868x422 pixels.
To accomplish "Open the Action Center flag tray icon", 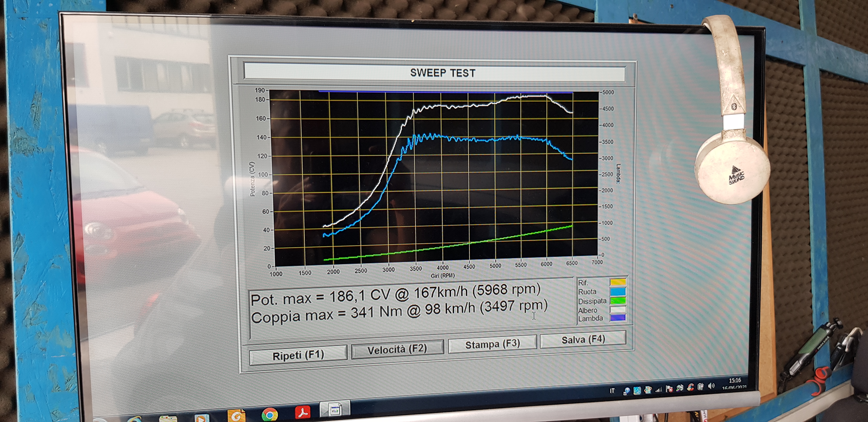I will [x=669, y=389].
